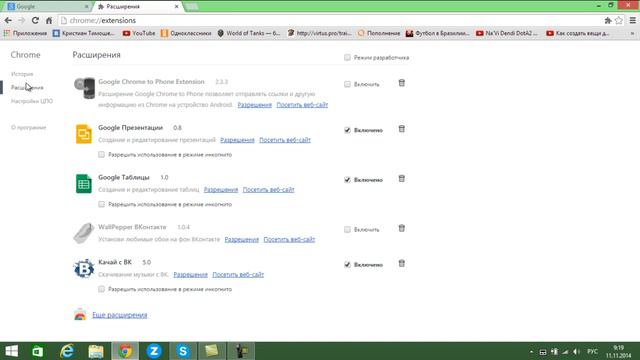Viewport: 640px width, 360px height.
Task: Delete Качай с ВК extension
Action: point(402,264)
